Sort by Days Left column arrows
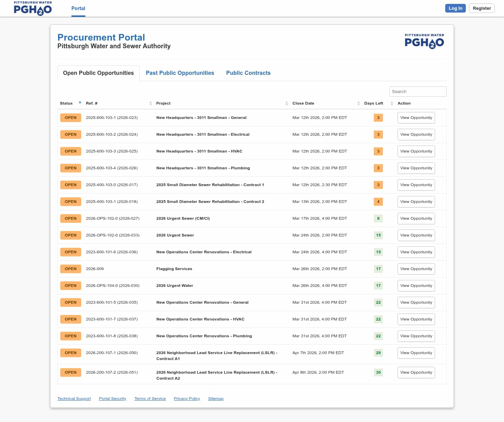Viewport: 504px width, 422px height. pos(392,103)
